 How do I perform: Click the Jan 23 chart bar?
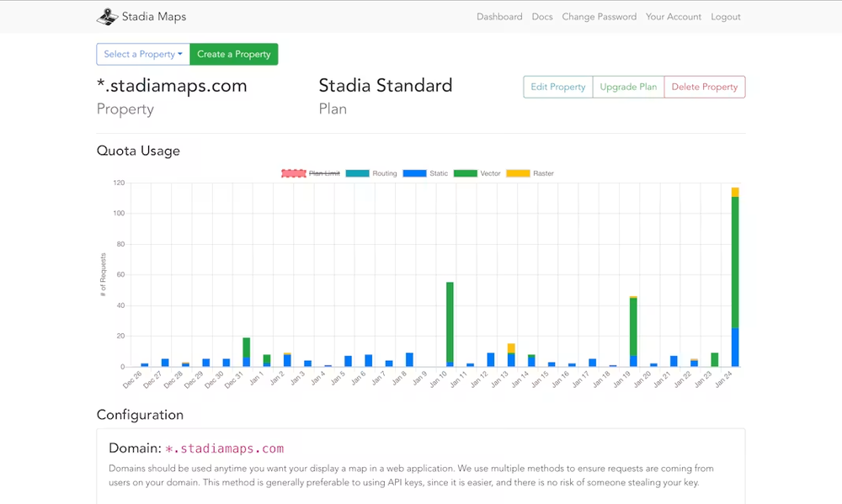click(x=715, y=359)
